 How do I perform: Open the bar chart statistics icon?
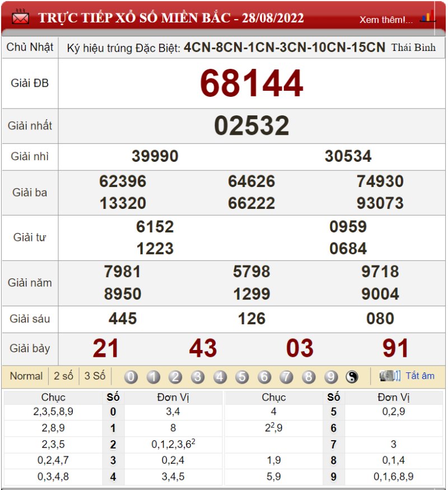pyautogui.click(x=428, y=17)
